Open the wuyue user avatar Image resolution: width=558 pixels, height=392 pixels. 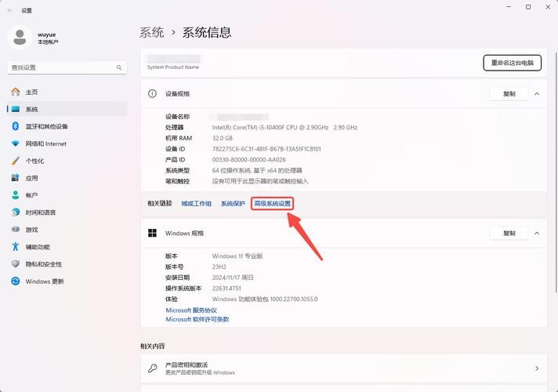click(20, 38)
